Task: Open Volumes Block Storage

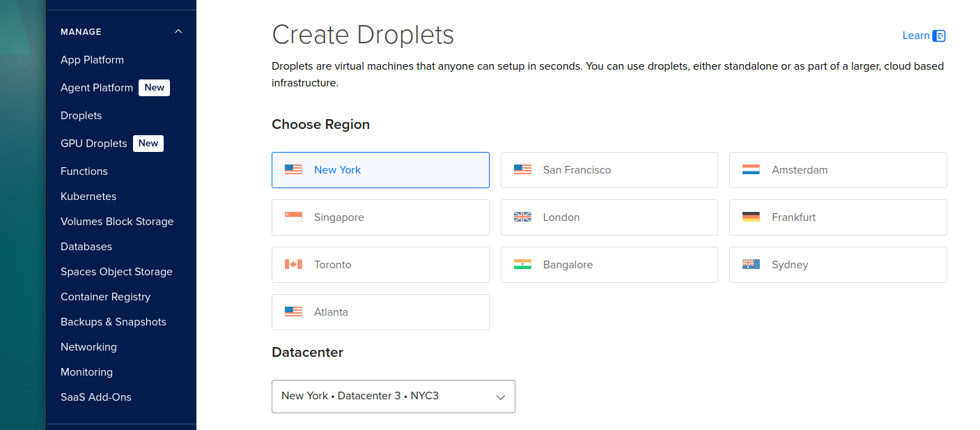Action: coord(117,222)
